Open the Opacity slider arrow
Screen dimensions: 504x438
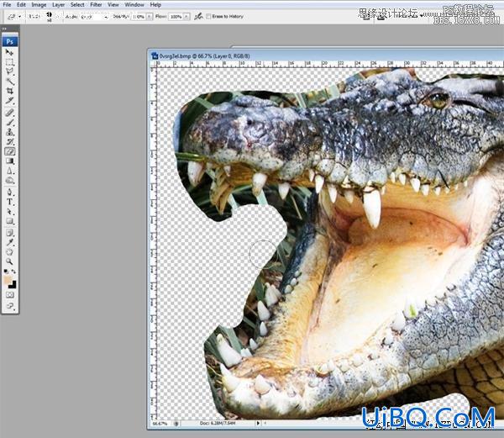(150, 16)
